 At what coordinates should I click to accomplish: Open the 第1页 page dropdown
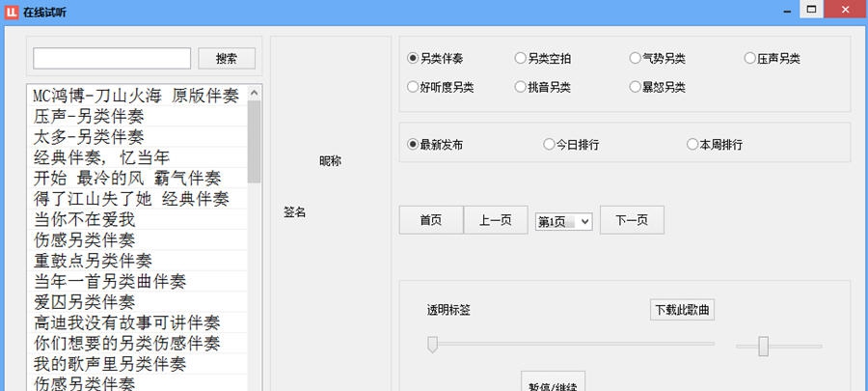563,221
